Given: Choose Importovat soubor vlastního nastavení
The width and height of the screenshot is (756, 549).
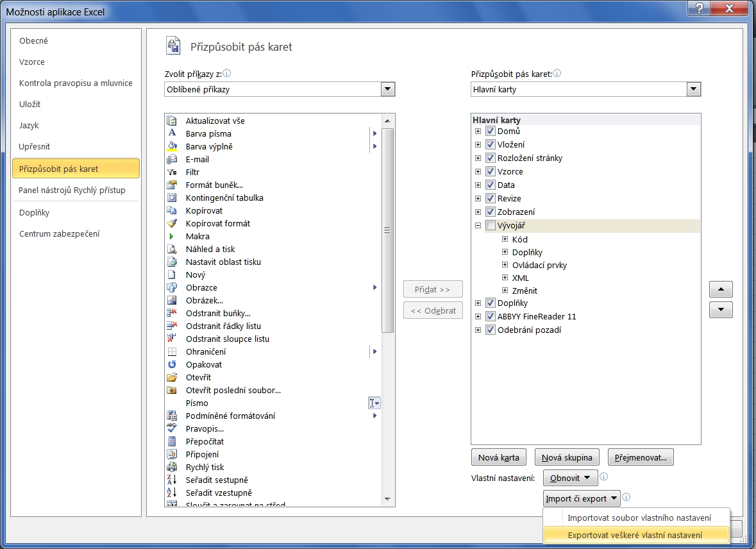Looking at the screenshot, I should tap(637, 518).
